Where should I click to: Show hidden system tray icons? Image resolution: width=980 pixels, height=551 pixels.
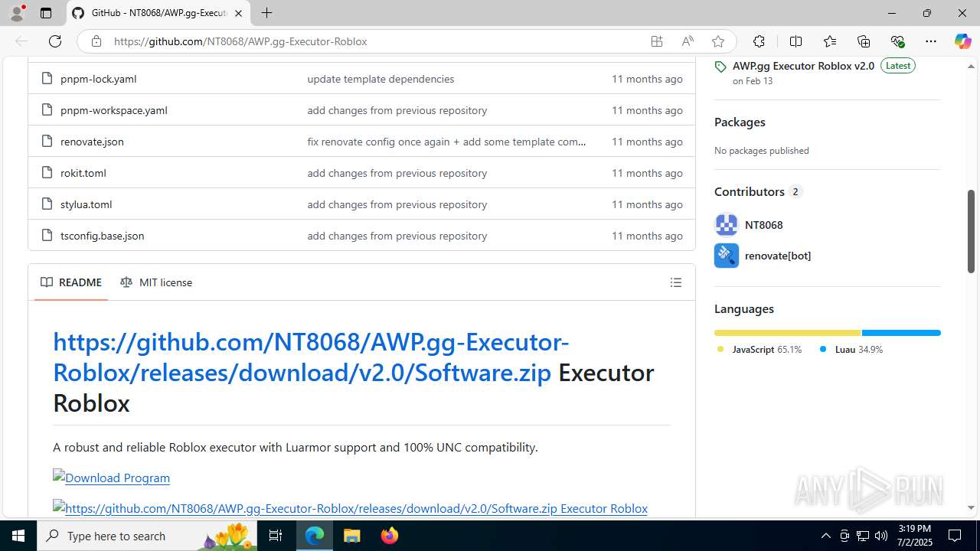tap(825, 536)
